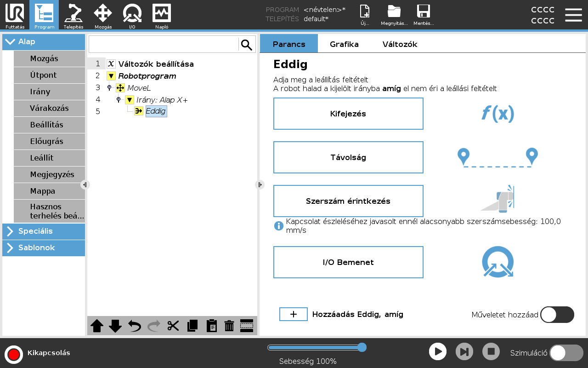Expand the Sablonok section

[44, 247]
